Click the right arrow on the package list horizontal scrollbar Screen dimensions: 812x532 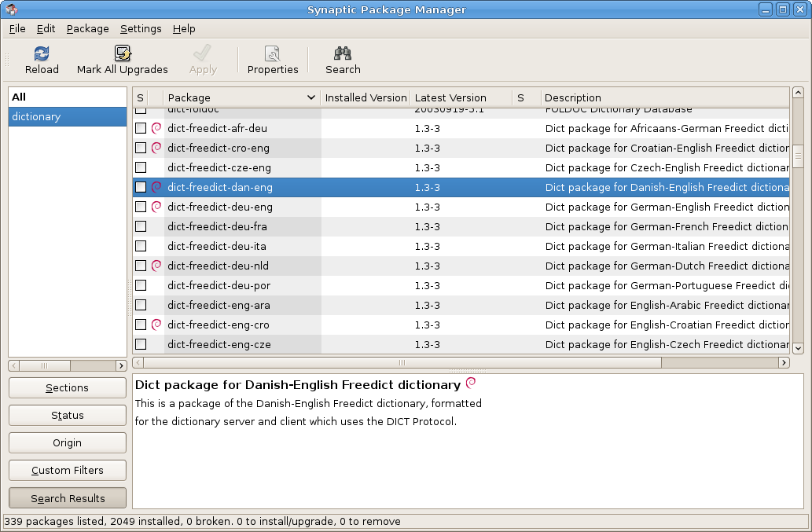point(784,362)
